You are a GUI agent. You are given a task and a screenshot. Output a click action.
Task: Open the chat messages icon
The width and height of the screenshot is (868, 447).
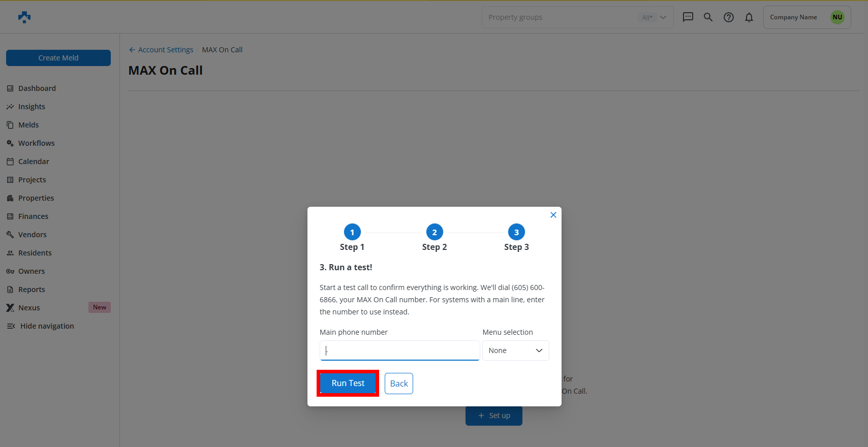688,17
